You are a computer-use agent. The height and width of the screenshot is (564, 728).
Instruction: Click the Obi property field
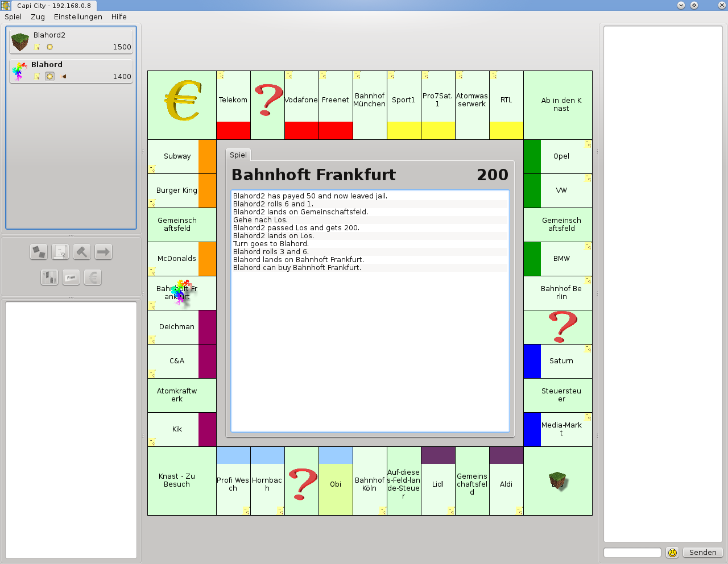(336, 481)
